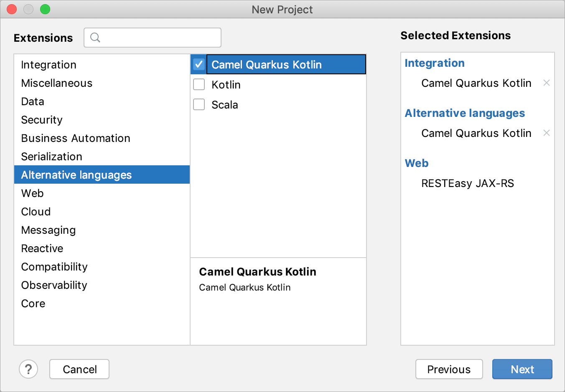This screenshot has height=392, width=565.
Task: Select the Miscellaneous category
Action: [102, 83]
